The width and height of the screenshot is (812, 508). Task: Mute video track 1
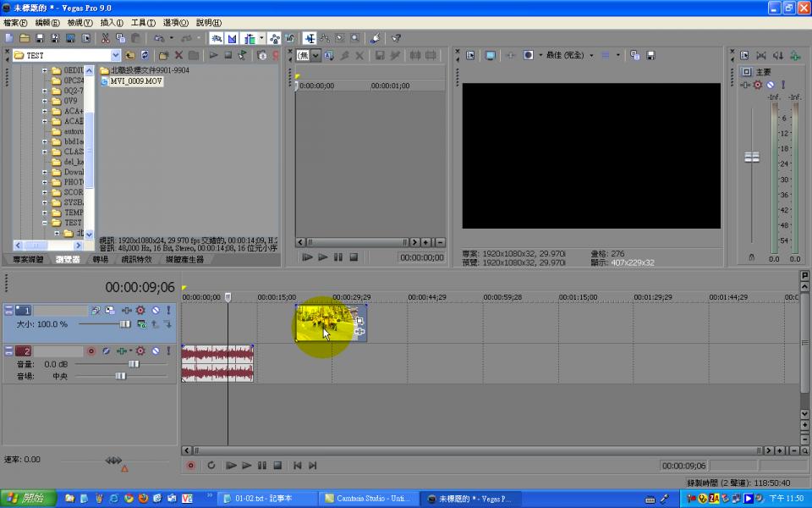coord(155,311)
